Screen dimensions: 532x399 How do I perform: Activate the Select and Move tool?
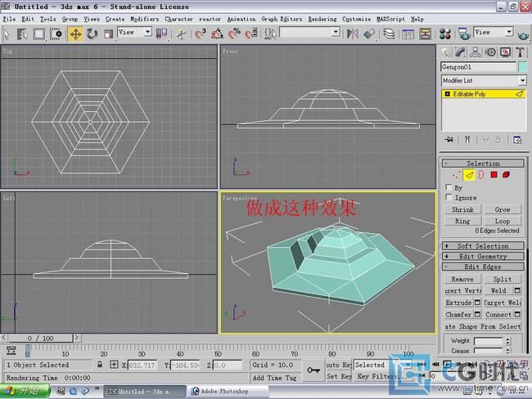click(75, 34)
